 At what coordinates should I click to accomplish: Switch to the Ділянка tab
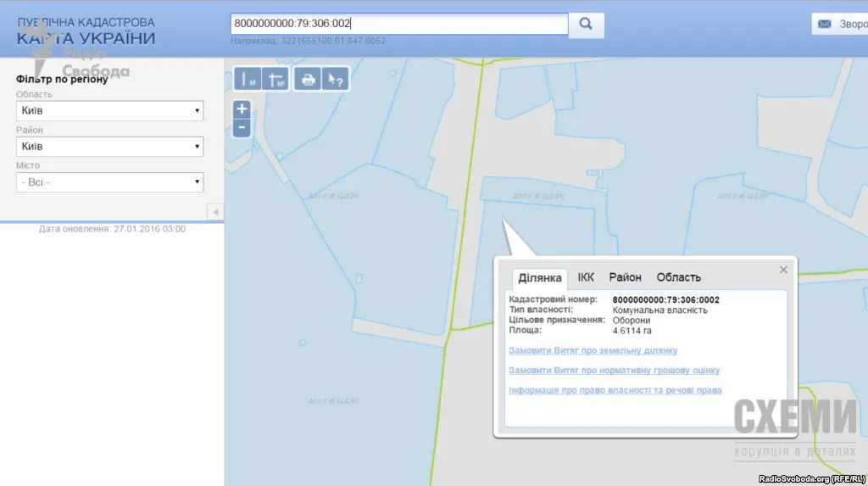(540, 277)
